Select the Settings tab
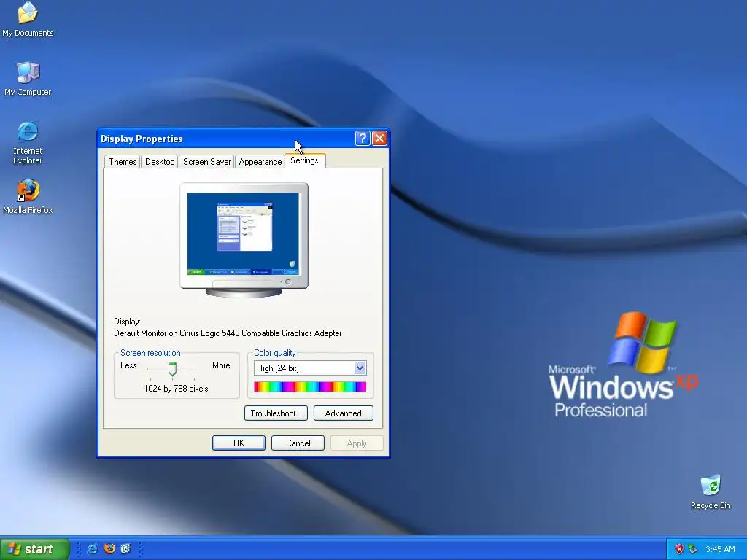Screen dimensions: 747x560 305,160
